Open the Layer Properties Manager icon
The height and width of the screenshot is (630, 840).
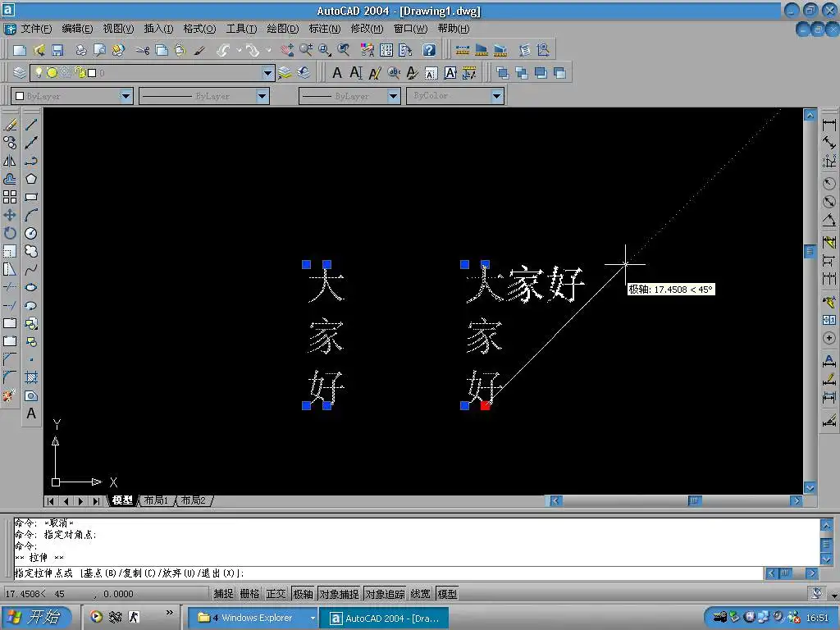tap(20, 72)
